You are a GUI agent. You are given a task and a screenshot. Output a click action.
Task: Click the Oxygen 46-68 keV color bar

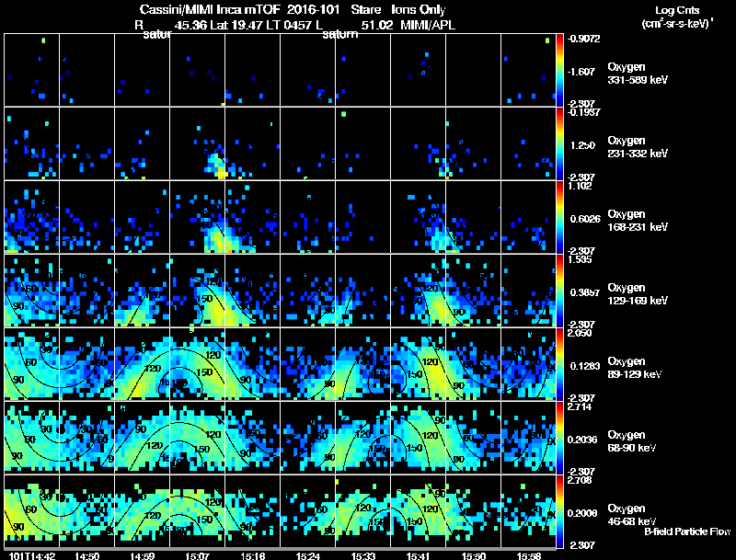[x=559, y=511]
